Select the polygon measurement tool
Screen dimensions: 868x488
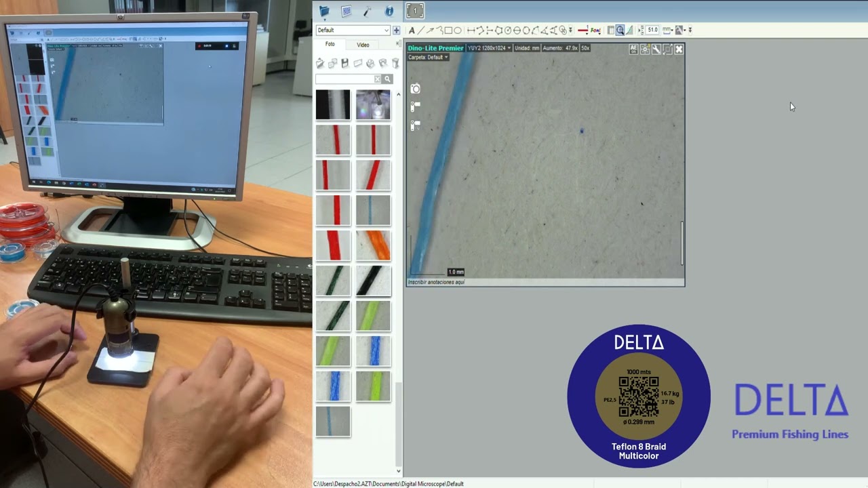click(x=498, y=30)
